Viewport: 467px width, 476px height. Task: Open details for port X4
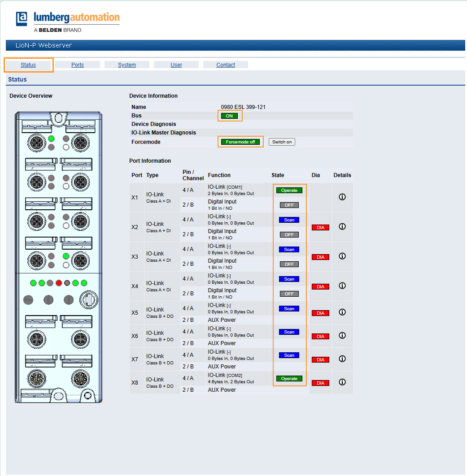tap(342, 286)
